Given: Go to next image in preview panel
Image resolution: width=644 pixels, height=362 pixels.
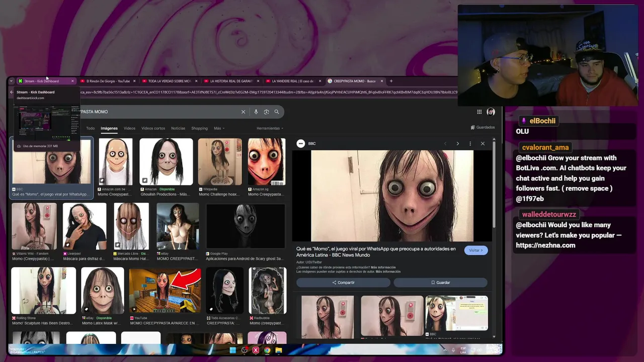Looking at the screenshot, I should (457, 144).
